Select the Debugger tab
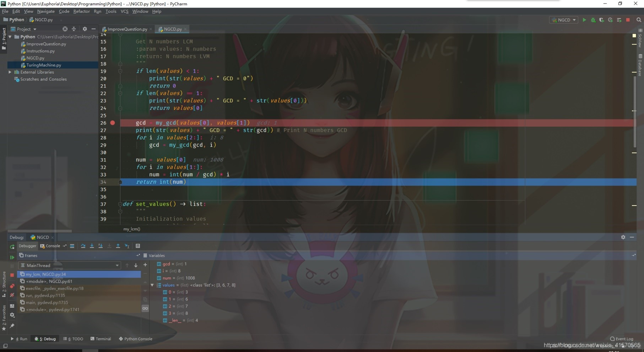This screenshot has height=352, width=644. [x=27, y=246]
